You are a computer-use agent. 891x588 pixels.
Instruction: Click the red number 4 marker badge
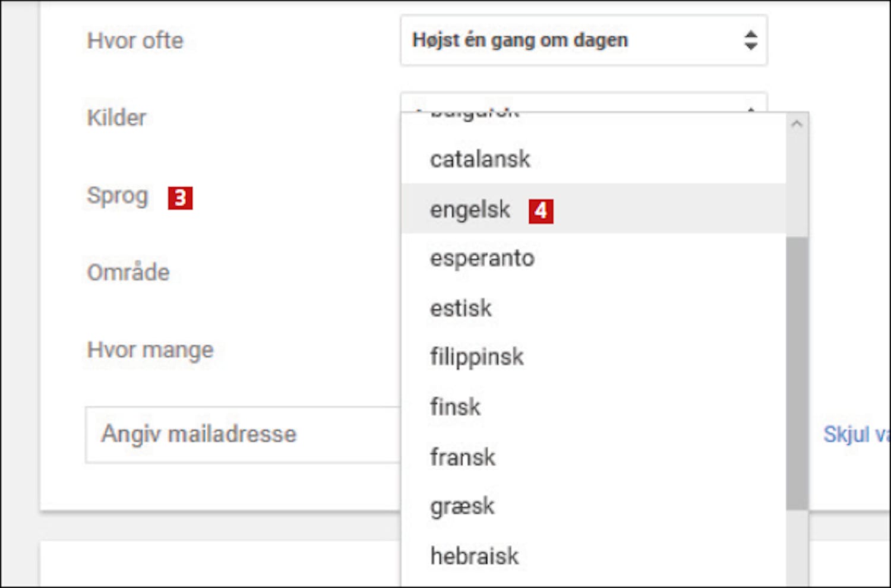(541, 211)
